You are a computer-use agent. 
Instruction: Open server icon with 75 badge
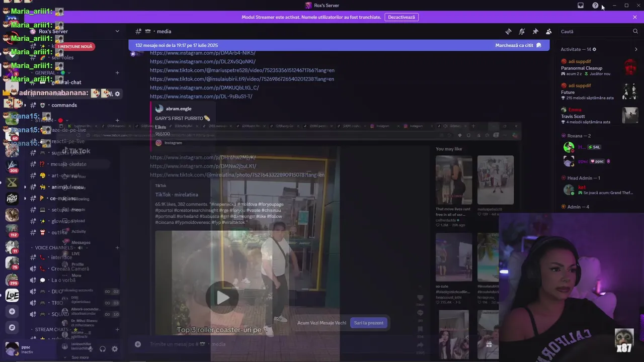(12, 263)
